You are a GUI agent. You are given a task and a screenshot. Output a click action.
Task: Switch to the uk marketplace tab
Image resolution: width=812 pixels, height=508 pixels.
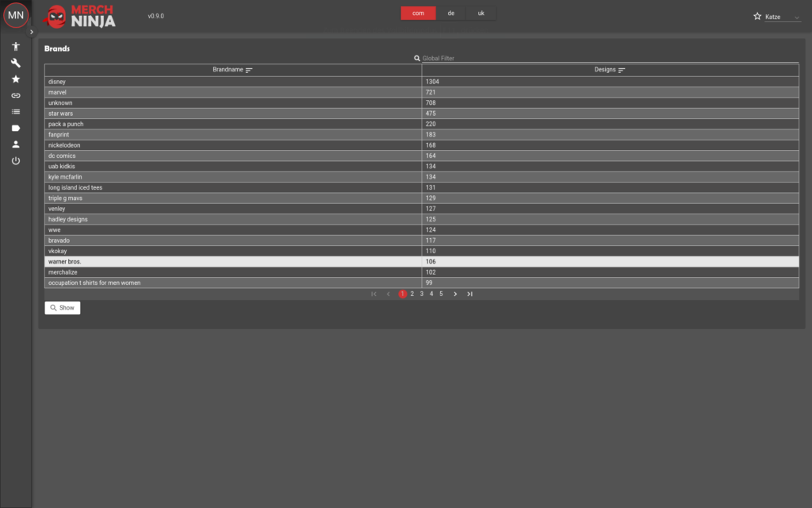(481, 13)
